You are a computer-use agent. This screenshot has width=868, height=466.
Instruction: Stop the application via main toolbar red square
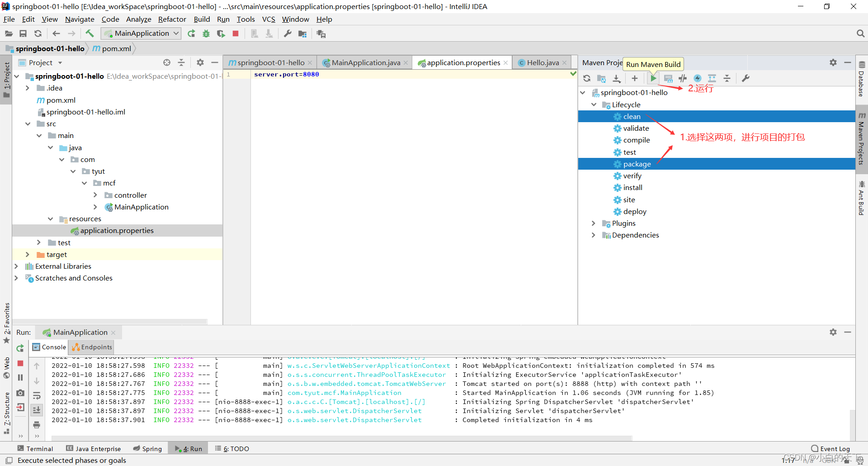[236, 33]
